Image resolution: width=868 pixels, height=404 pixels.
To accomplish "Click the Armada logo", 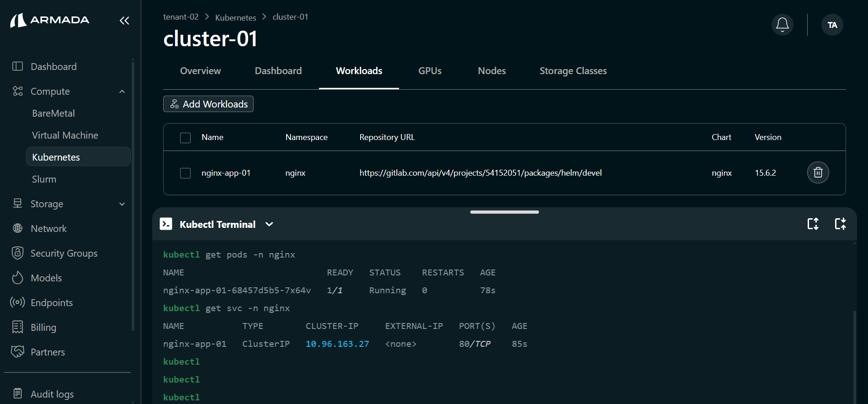I will click(x=50, y=20).
